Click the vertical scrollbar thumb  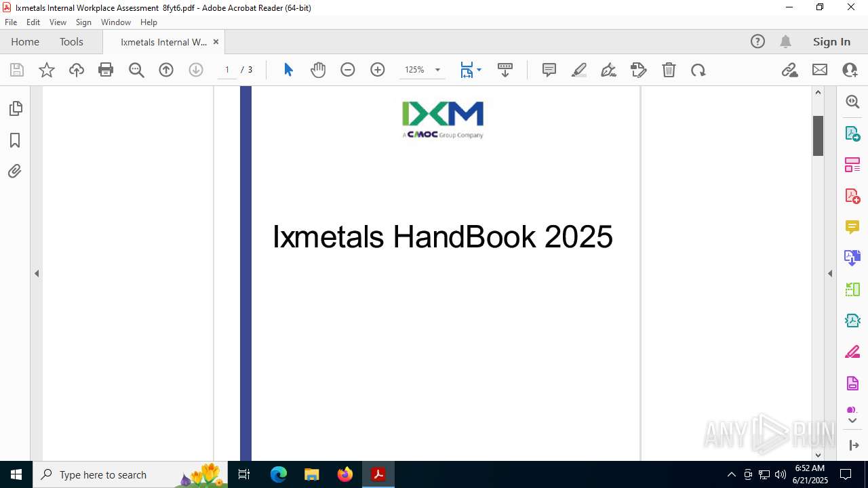pos(818,136)
